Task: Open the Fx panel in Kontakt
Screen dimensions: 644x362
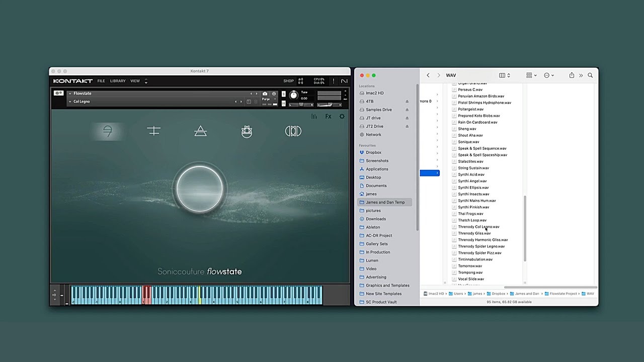Action: pyautogui.click(x=328, y=116)
